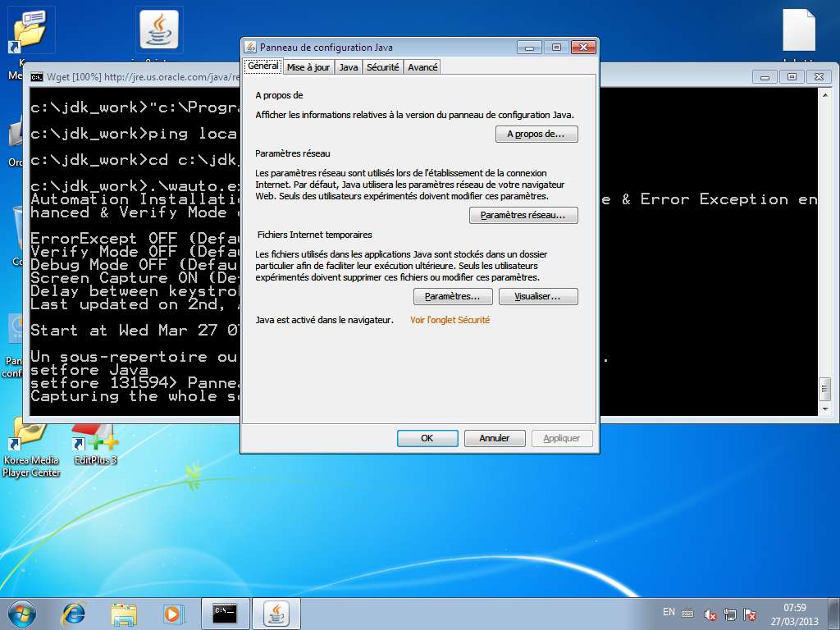
Task: Switch to the Avancé tab
Action: coord(422,67)
